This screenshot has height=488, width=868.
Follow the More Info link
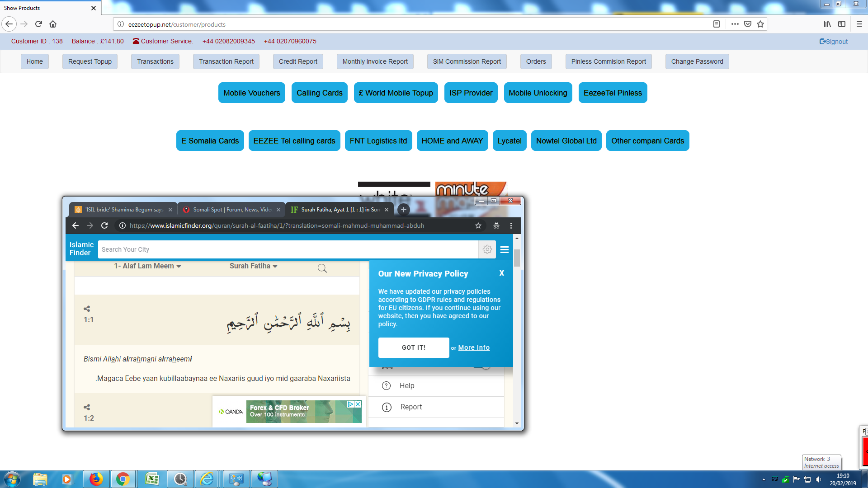pyautogui.click(x=474, y=347)
